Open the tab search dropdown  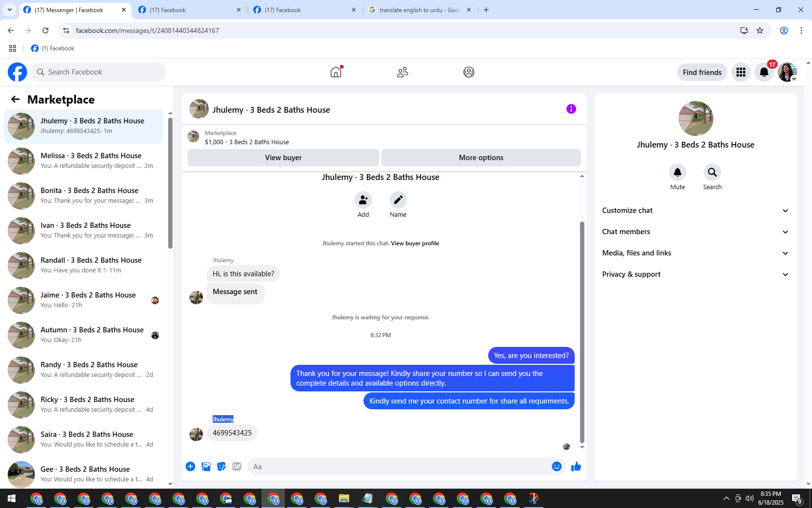click(x=10, y=10)
